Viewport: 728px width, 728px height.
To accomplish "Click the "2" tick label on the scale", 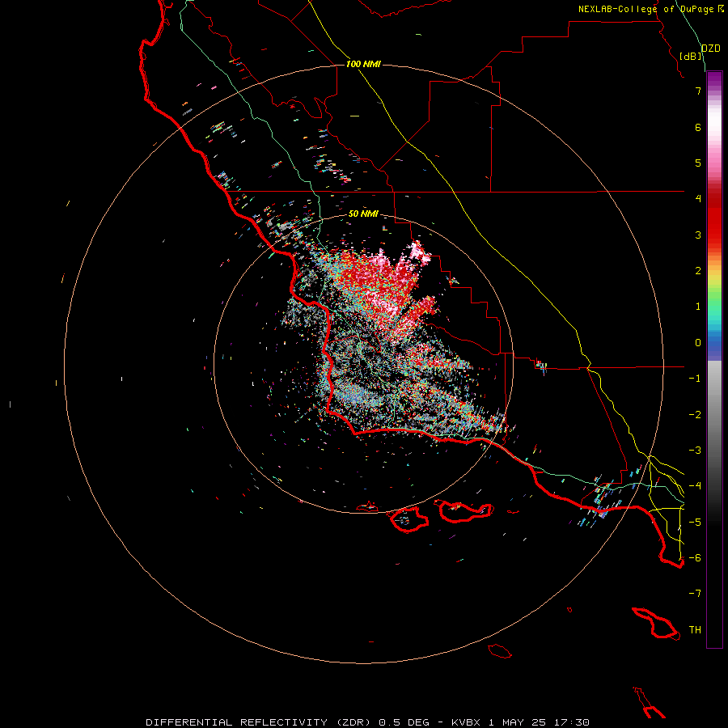I will pos(698,271).
